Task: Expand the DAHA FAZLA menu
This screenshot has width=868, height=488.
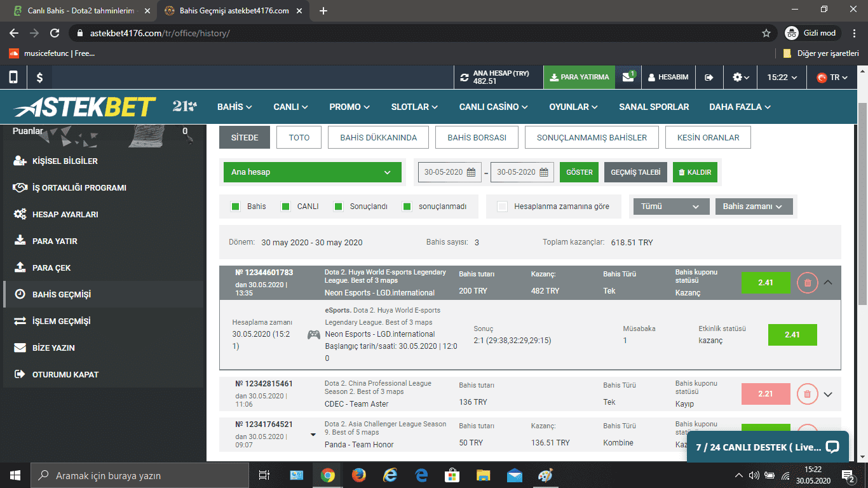Action: (740, 107)
